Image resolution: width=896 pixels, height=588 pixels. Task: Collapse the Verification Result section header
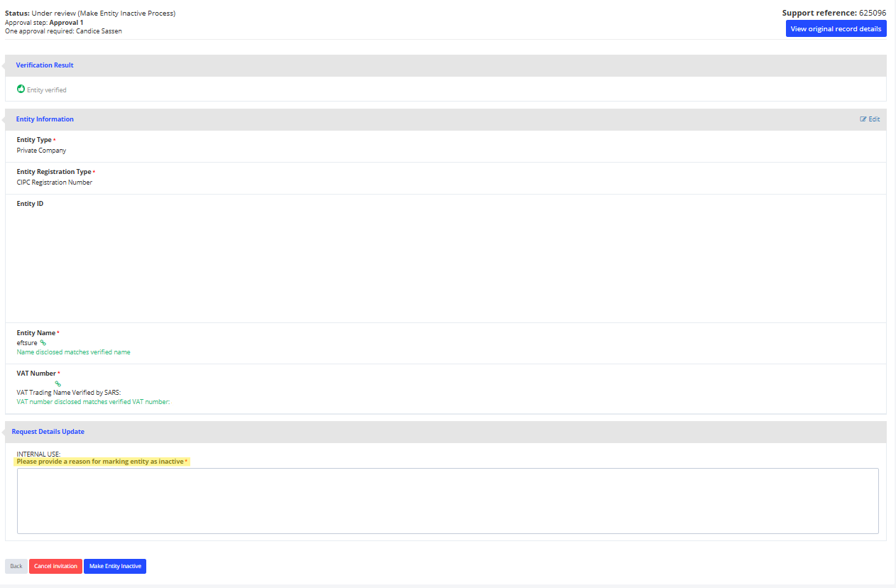tap(45, 65)
